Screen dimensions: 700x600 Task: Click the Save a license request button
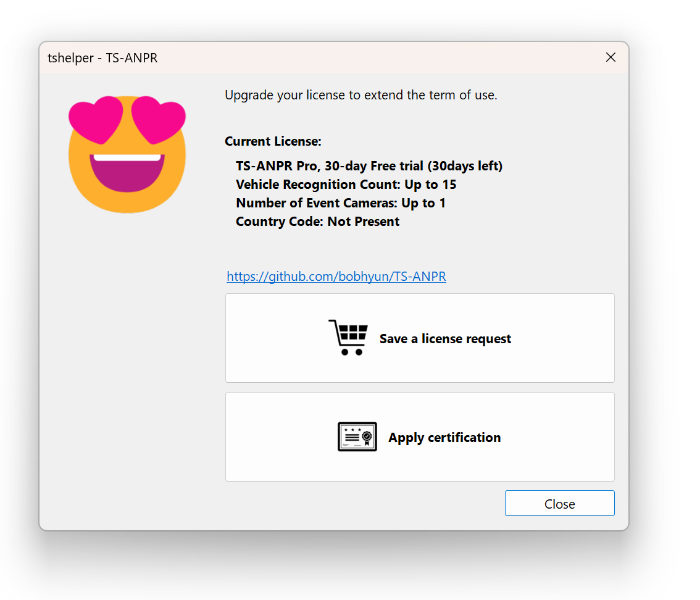pyautogui.click(x=420, y=338)
